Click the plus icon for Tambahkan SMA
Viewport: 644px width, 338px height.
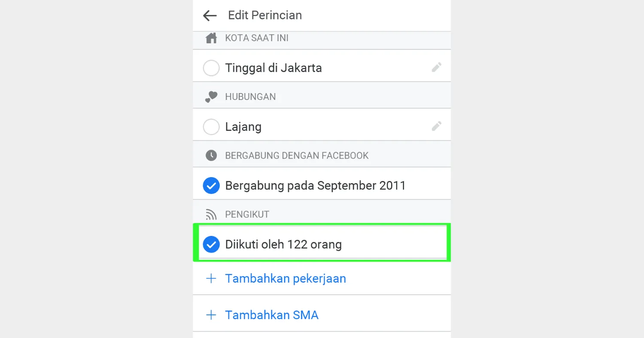(x=211, y=315)
